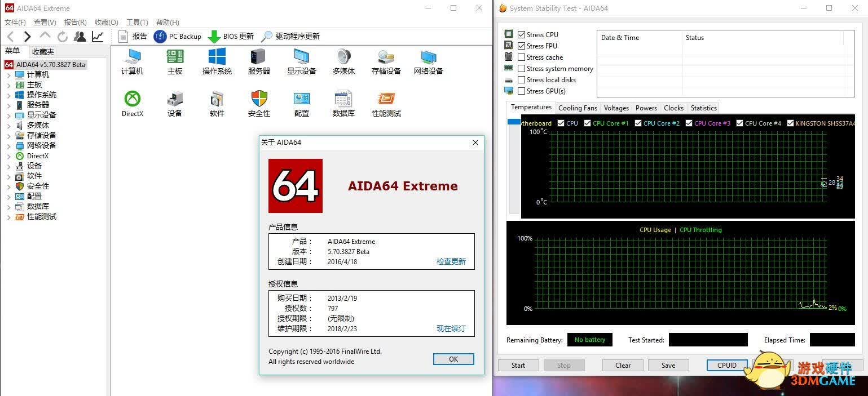Click the OK button in the about dialog
868x396 pixels.
coord(453,359)
